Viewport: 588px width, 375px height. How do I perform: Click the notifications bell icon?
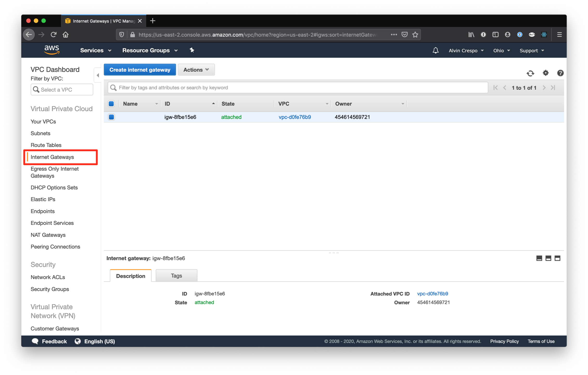click(436, 50)
